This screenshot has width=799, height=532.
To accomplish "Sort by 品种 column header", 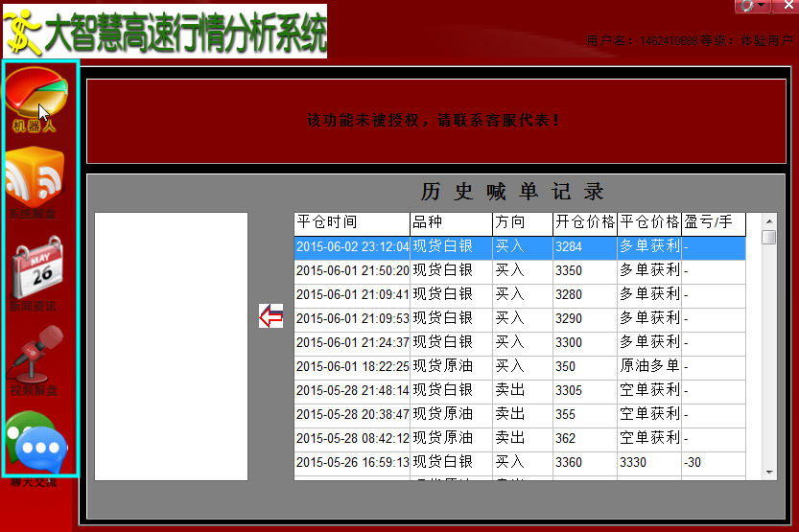I will tap(451, 224).
